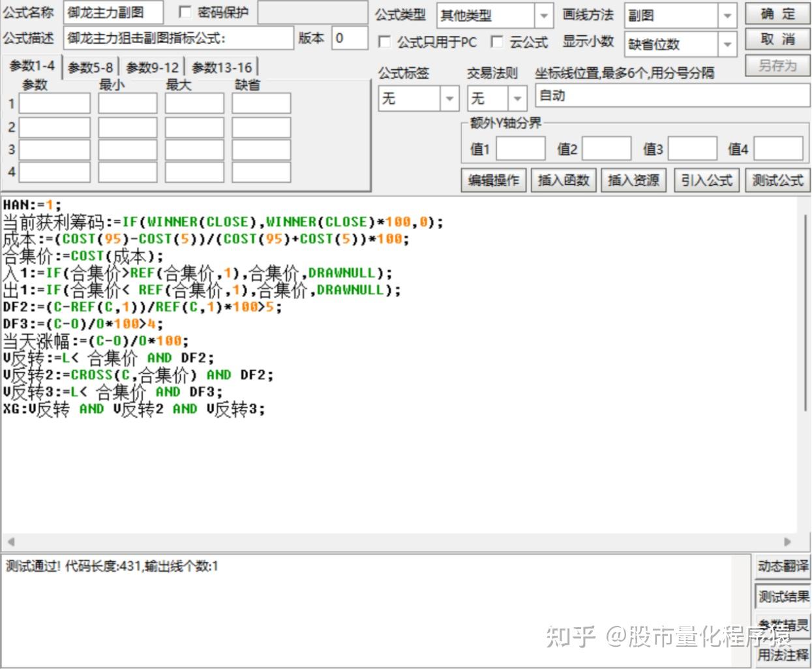The width and height of the screenshot is (812, 669).
Task: Click 引入公式 to import a formula
Action: [x=707, y=180]
